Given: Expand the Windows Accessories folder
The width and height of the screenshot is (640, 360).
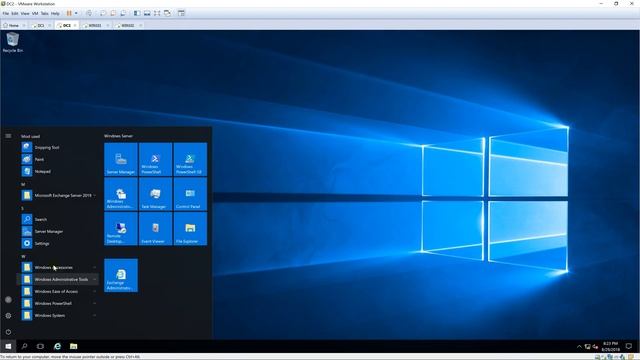Looking at the screenshot, I should 57,267.
